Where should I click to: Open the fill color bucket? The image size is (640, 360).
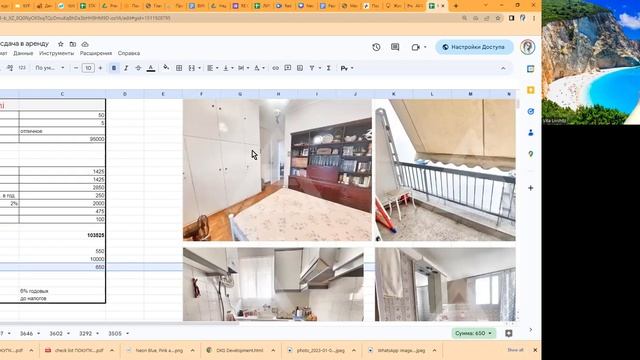pos(166,68)
